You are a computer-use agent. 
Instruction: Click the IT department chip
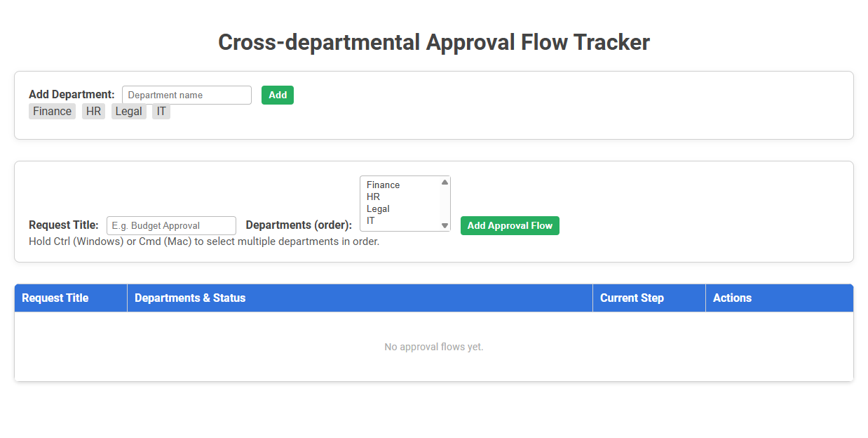point(161,111)
